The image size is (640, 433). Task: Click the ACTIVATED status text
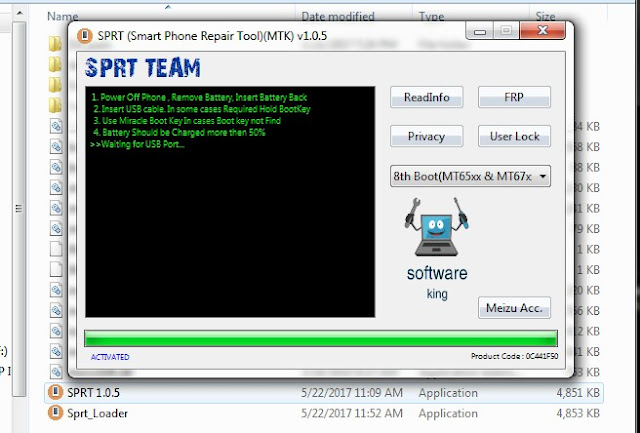tap(110, 357)
